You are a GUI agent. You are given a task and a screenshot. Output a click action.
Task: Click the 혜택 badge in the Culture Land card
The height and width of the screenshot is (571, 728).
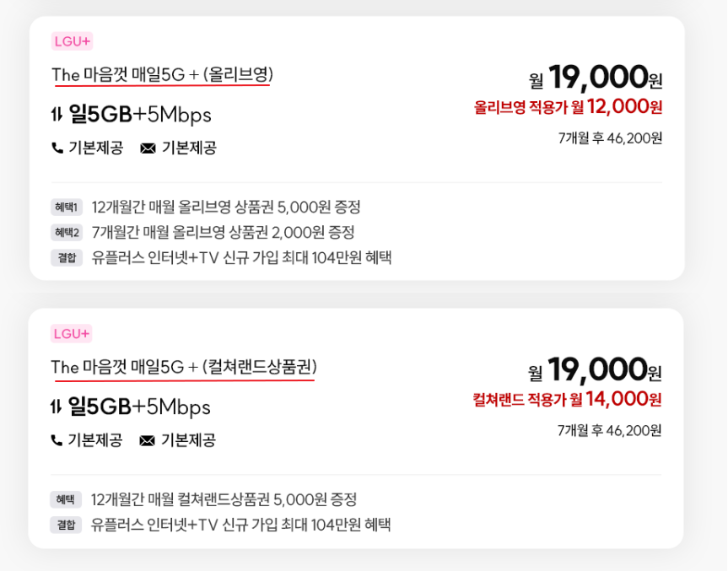click(64, 499)
